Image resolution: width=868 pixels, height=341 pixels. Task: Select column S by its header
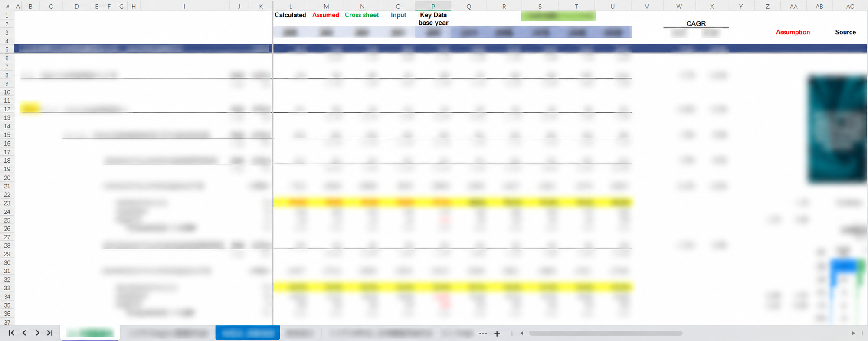coord(540,7)
